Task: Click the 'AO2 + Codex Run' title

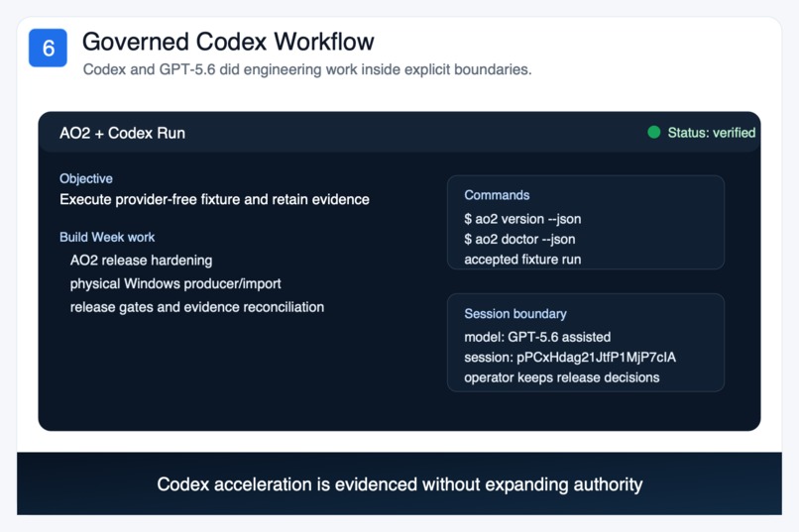Action: (122, 133)
